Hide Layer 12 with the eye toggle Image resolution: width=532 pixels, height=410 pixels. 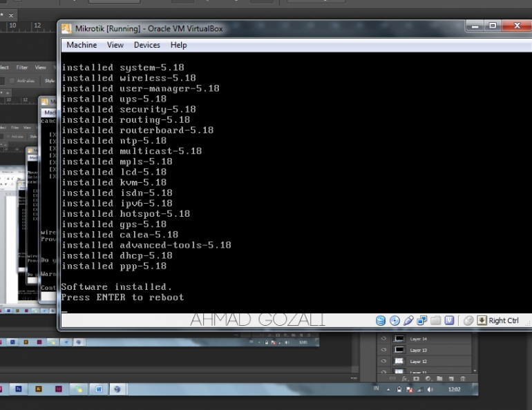click(x=383, y=361)
